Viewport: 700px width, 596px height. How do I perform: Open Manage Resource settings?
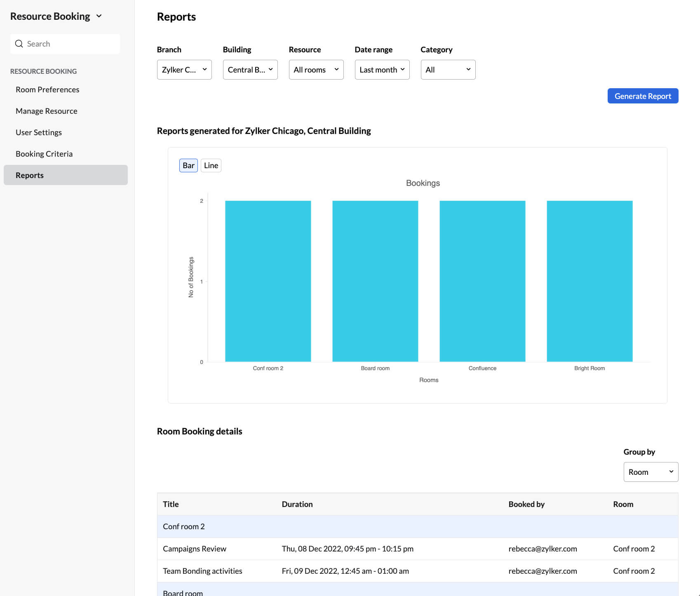coord(46,111)
